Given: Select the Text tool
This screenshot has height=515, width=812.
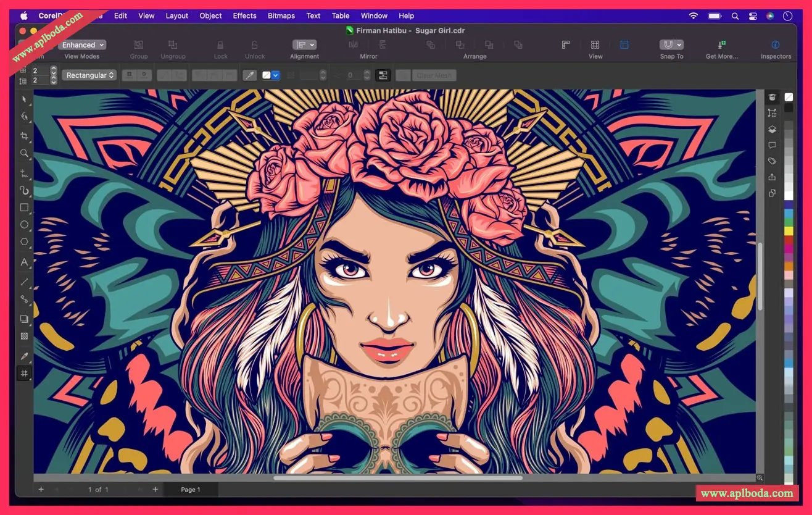Looking at the screenshot, I should pyautogui.click(x=24, y=262).
